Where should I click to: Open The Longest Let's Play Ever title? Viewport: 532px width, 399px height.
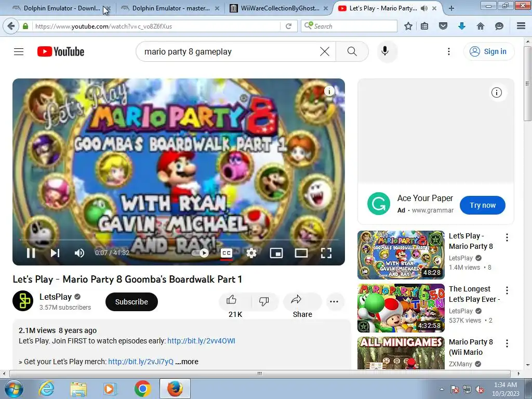[474, 294]
